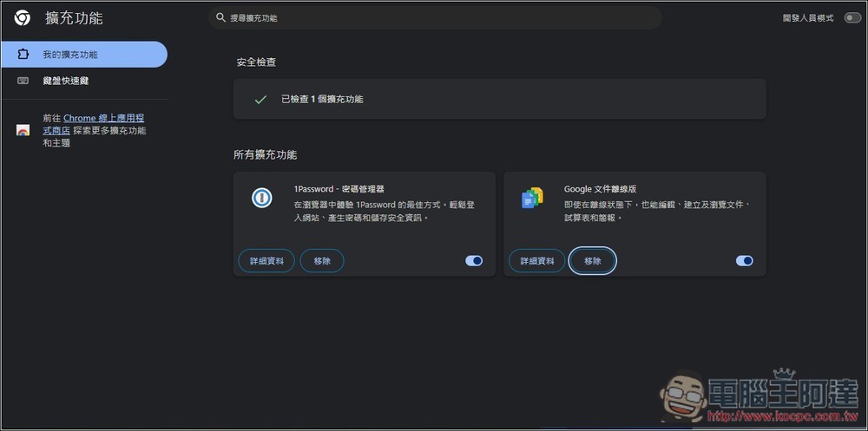This screenshot has width=868, height=431.
Task: Click the 已檢查 1 個擴充功能 text
Action: point(322,100)
